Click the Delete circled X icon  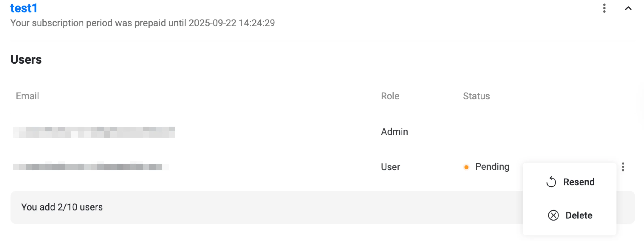(553, 215)
